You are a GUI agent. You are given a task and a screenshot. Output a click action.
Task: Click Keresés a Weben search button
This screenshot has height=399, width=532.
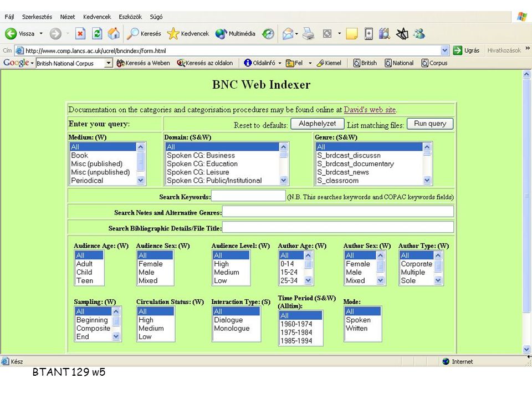coord(143,63)
